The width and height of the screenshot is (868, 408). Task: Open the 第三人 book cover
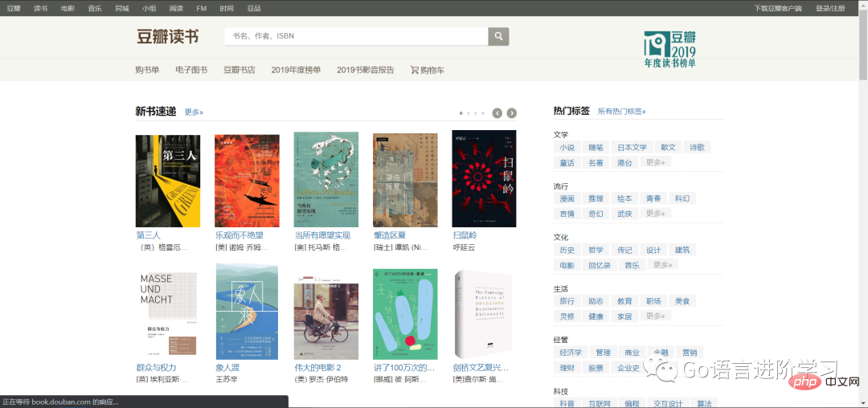tap(168, 181)
